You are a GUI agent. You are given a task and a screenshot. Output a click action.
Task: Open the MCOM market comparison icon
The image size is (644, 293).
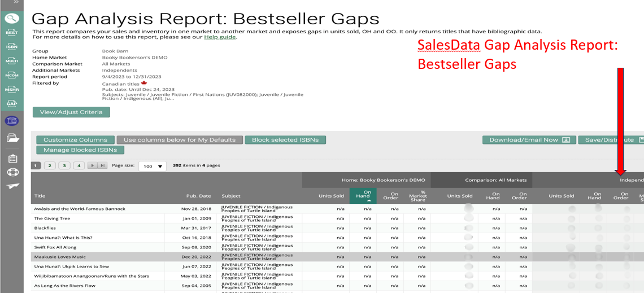(11, 75)
